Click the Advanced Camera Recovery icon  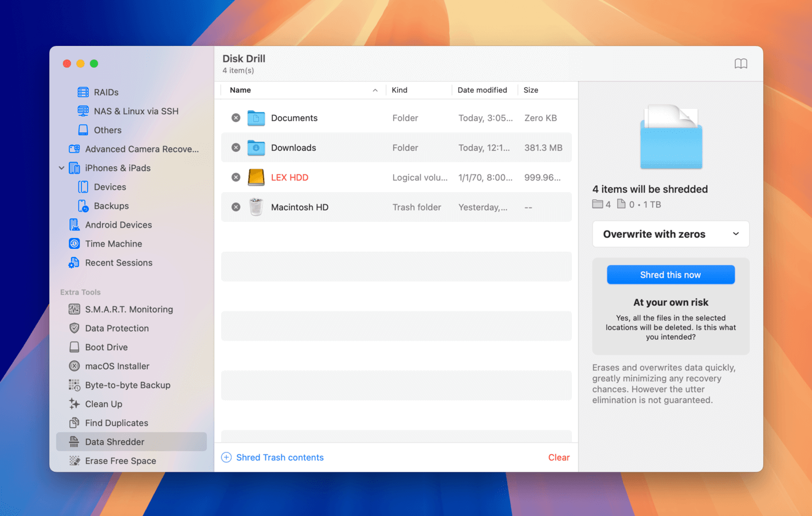pyautogui.click(x=74, y=149)
